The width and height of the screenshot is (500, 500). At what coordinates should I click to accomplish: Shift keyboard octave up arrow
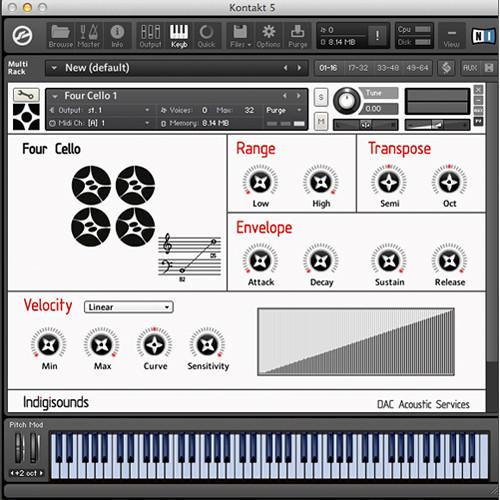41,473
